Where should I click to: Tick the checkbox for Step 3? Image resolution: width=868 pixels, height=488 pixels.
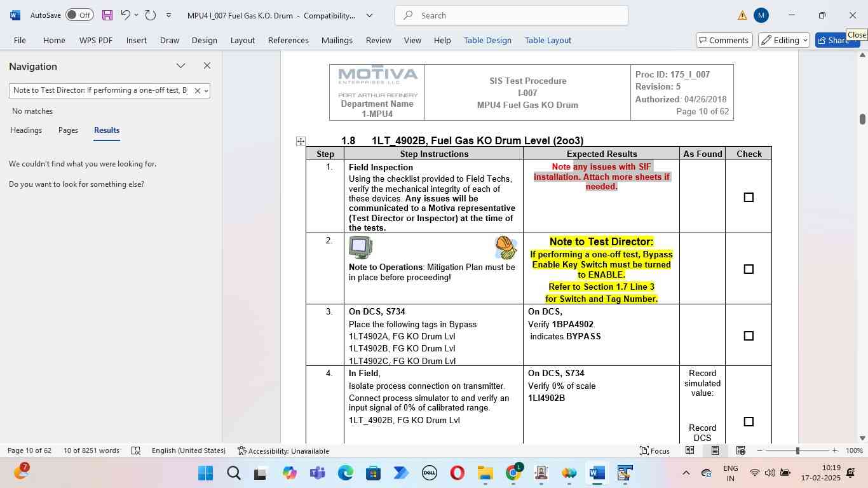tap(749, 336)
